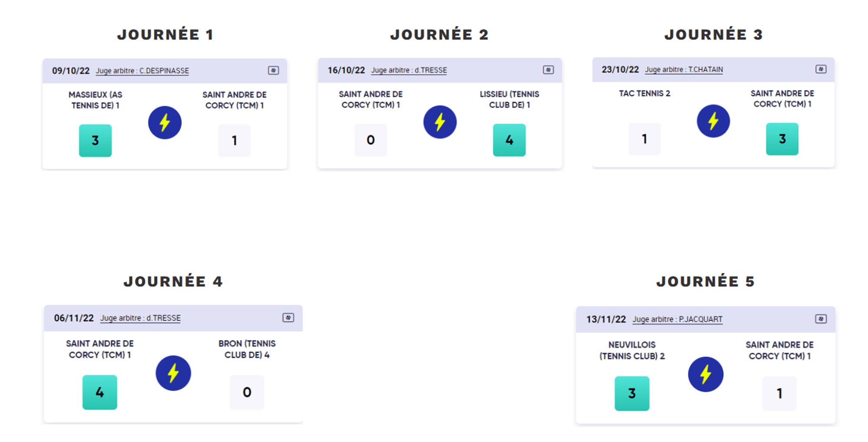868x442 pixels.
Task: Open the match sheet icon for Journée 2
Action: [548, 70]
